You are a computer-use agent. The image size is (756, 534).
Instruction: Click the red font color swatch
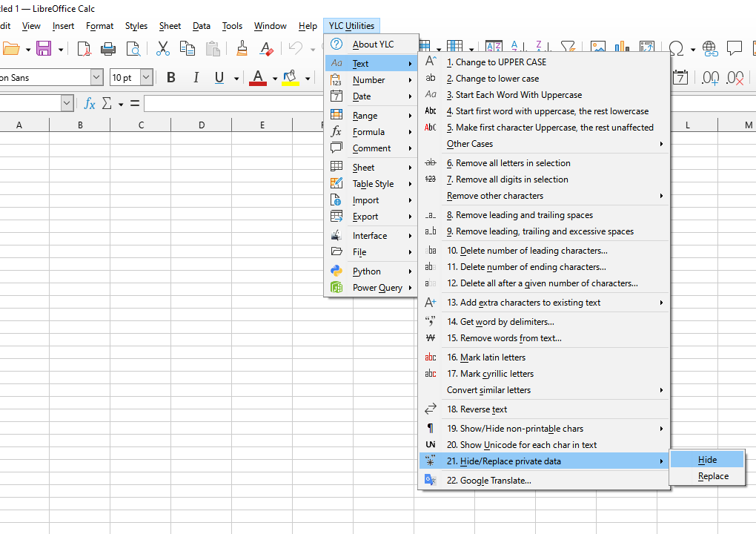(x=258, y=78)
